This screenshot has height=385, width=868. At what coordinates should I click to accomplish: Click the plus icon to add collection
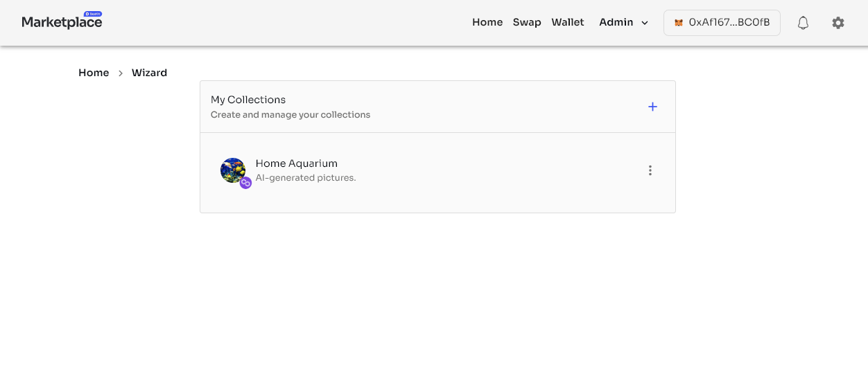pyautogui.click(x=652, y=107)
